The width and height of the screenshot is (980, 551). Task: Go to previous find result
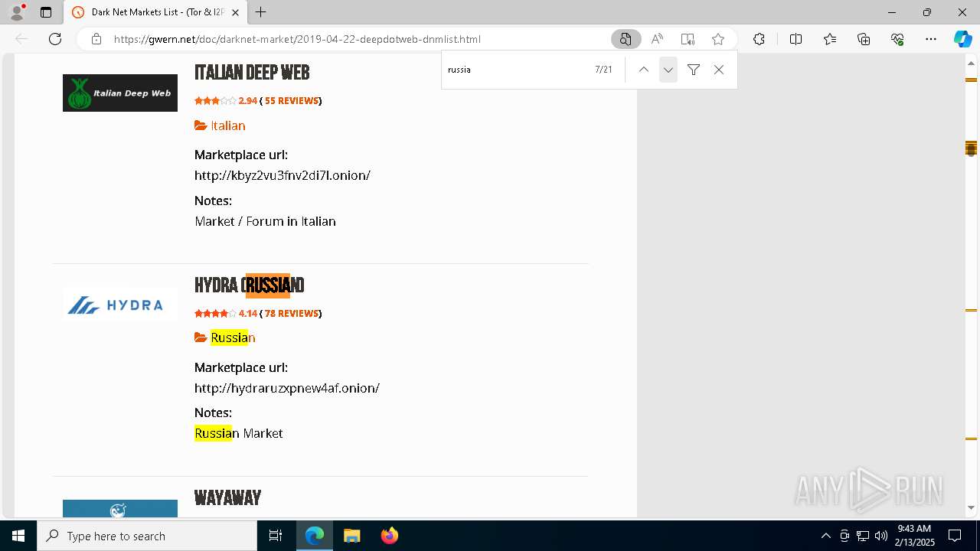(x=644, y=70)
